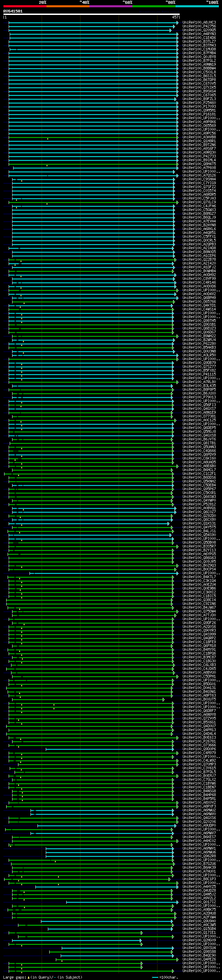Click the UniRef100_A9NN19 entry
This screenshot has height=980, width=222.
point(199,64)
